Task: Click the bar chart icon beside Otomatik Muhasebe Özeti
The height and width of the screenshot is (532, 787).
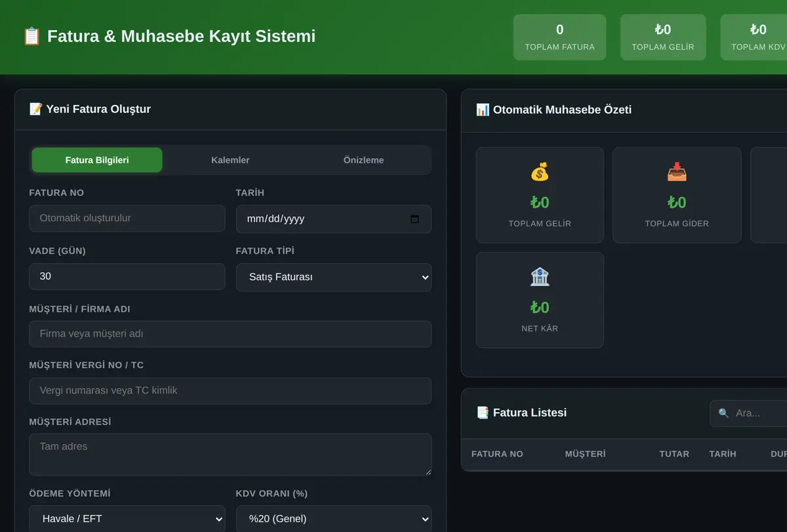Action: [x=483, y=110]
